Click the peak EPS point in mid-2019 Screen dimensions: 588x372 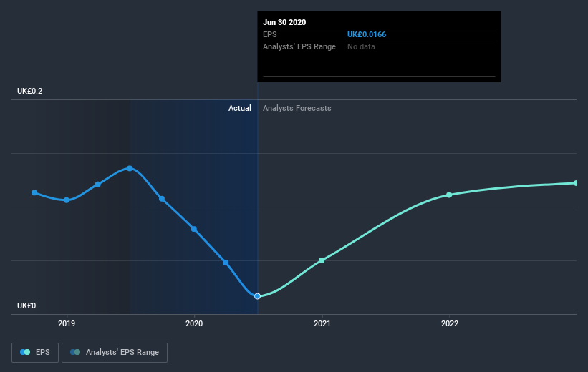coord(130,168)
